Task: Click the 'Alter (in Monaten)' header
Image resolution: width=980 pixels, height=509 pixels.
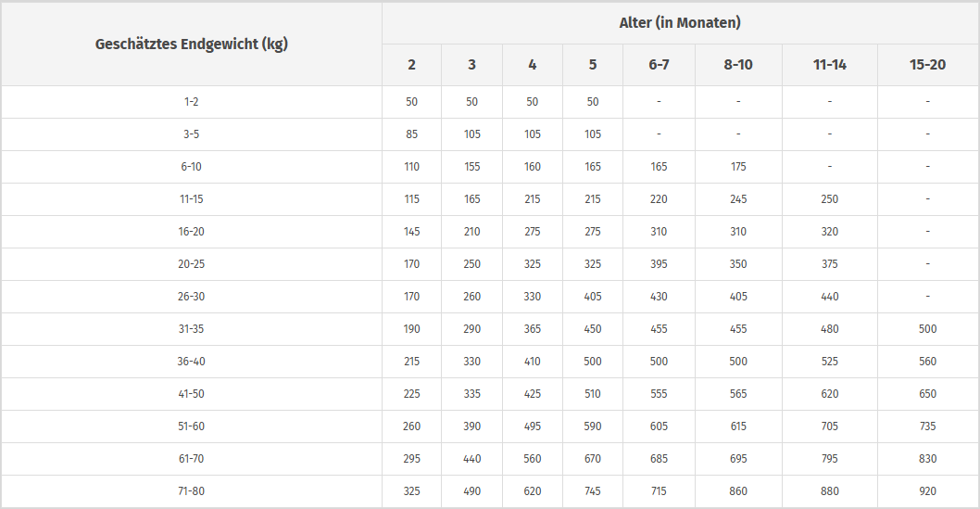Action: 680,22
